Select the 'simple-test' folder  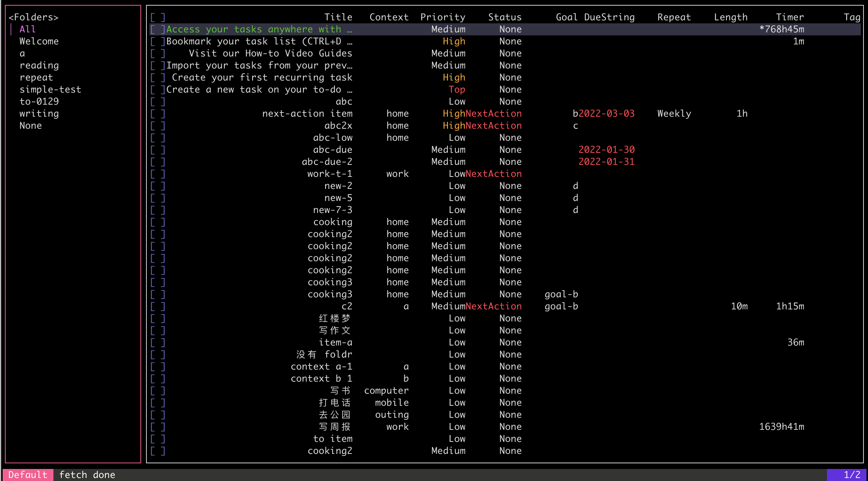[50, 90]
